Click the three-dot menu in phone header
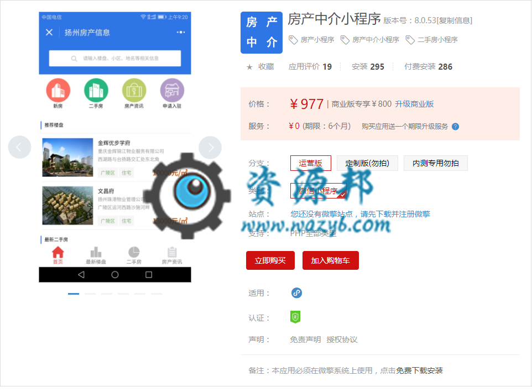This screenshot has height=392, width=532. click(181, 32)
